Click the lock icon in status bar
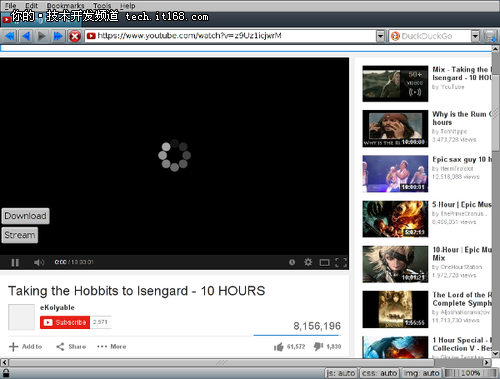Screen dimensions: 500x379 pyautogui.click(x=6, y=373)
